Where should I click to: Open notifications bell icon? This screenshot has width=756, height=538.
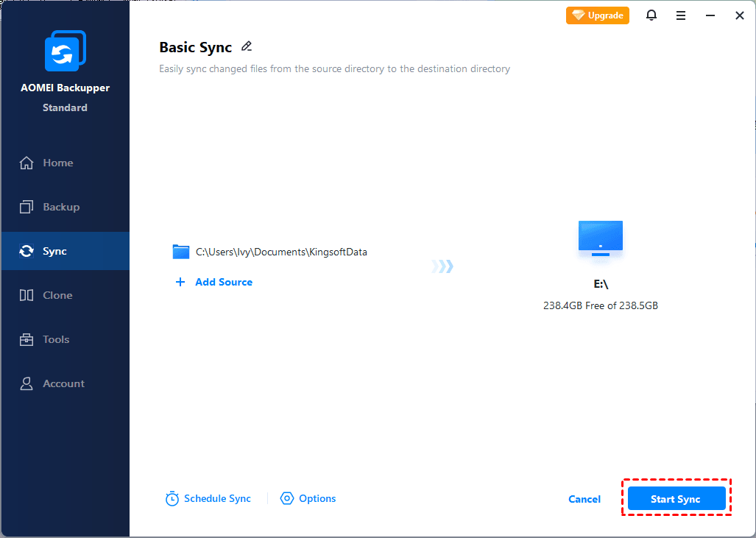pyautogui.click(x=651, y=15)
